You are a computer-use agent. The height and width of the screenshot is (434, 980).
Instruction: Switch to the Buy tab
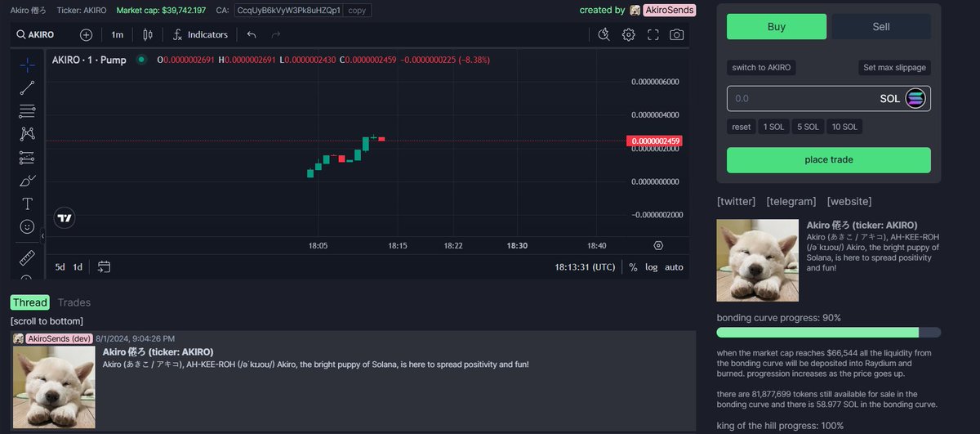[x=777, y=27]
